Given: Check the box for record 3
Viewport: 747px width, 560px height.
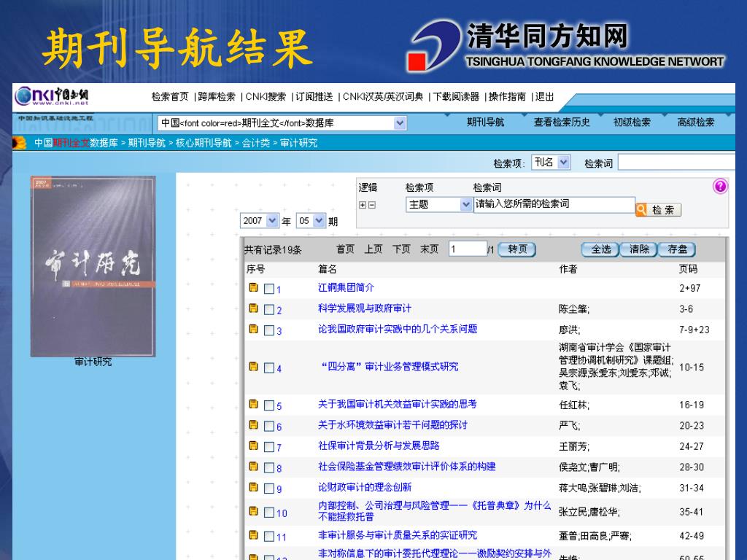Looking at the screenshot, I should 269,330.
